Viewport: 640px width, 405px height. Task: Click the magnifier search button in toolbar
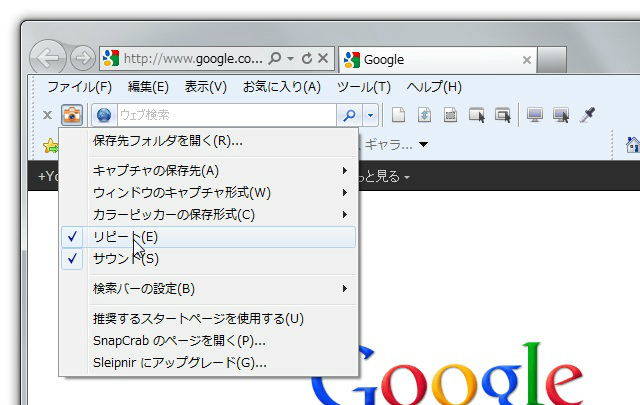point(349,115)
